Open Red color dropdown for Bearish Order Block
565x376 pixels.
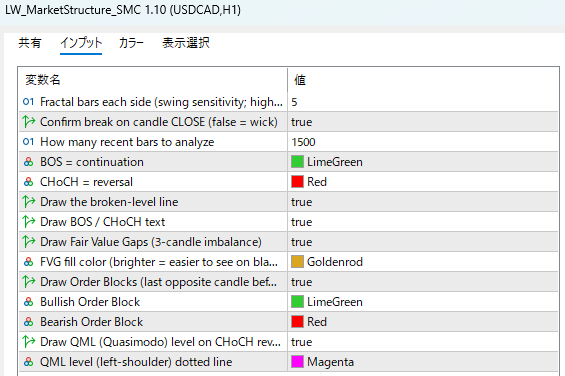[423, 322]
